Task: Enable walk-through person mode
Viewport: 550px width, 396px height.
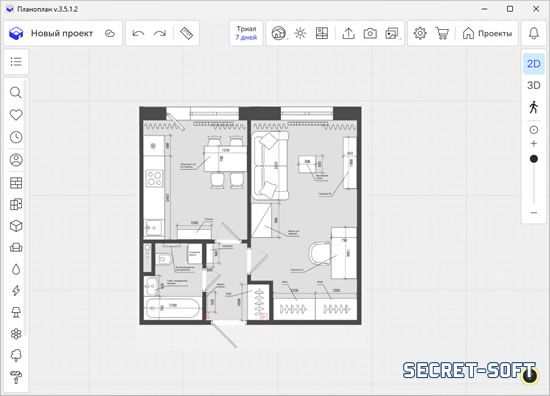Action: 534,107
